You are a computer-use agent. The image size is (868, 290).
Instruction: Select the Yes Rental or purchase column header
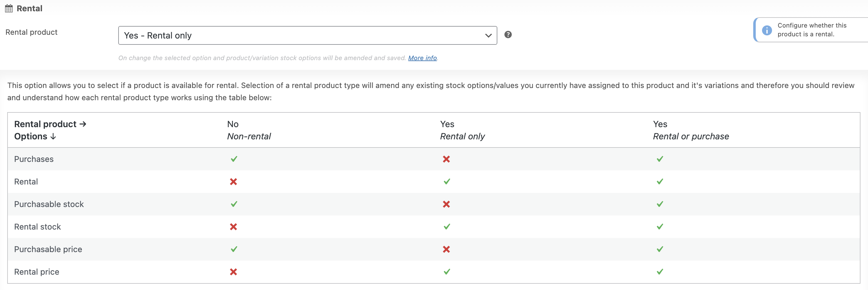point(691,130)
